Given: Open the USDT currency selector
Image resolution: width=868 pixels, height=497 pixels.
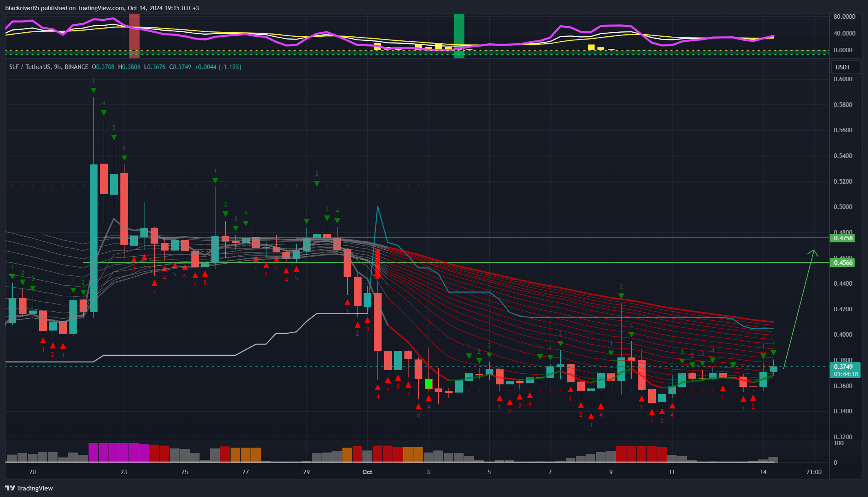Looking at the screenshot, I should (846, 67).
